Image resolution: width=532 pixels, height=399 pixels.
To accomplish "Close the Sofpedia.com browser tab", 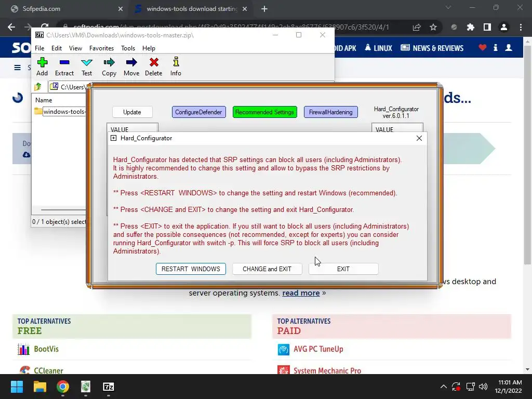I will (121, 9).
